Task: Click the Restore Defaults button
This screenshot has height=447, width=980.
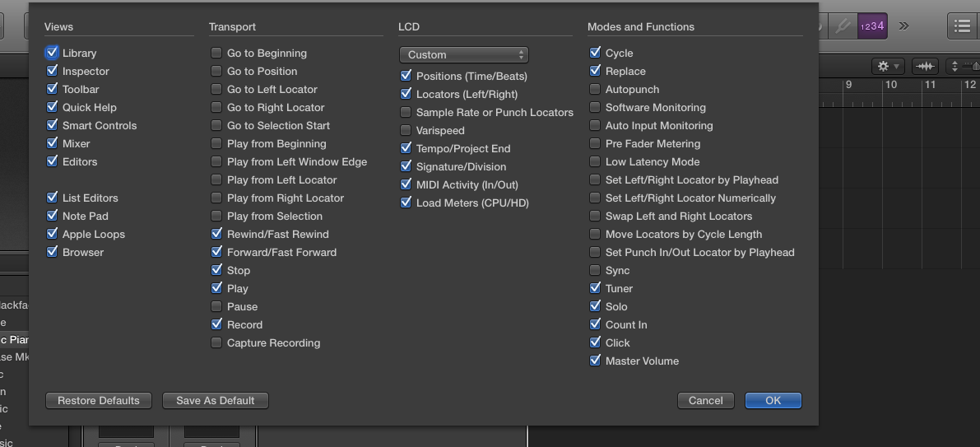Action: [99, 400]
